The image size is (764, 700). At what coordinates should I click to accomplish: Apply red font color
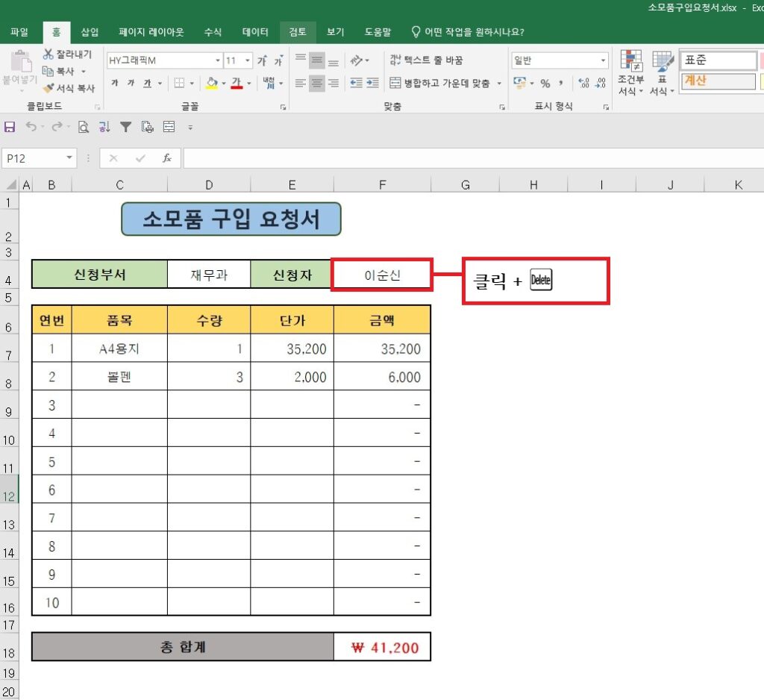[237, 83]
